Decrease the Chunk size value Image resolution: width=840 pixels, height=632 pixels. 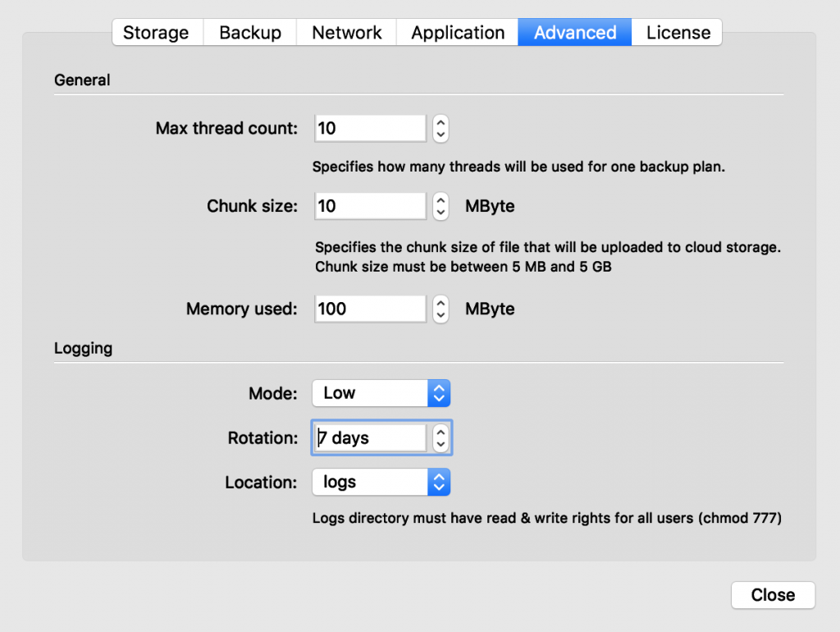coord(440,211)
